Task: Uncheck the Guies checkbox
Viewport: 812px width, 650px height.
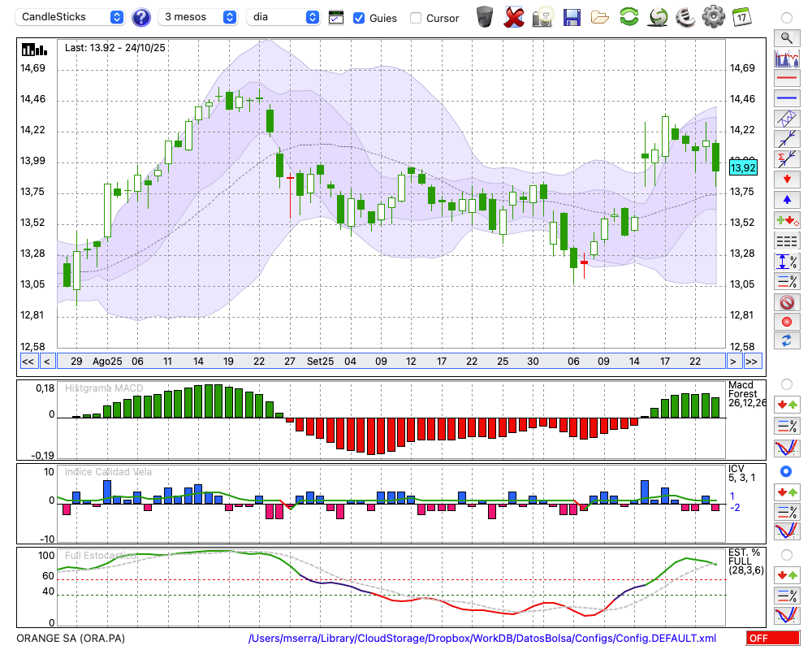Action: click(x=359, y=18)
